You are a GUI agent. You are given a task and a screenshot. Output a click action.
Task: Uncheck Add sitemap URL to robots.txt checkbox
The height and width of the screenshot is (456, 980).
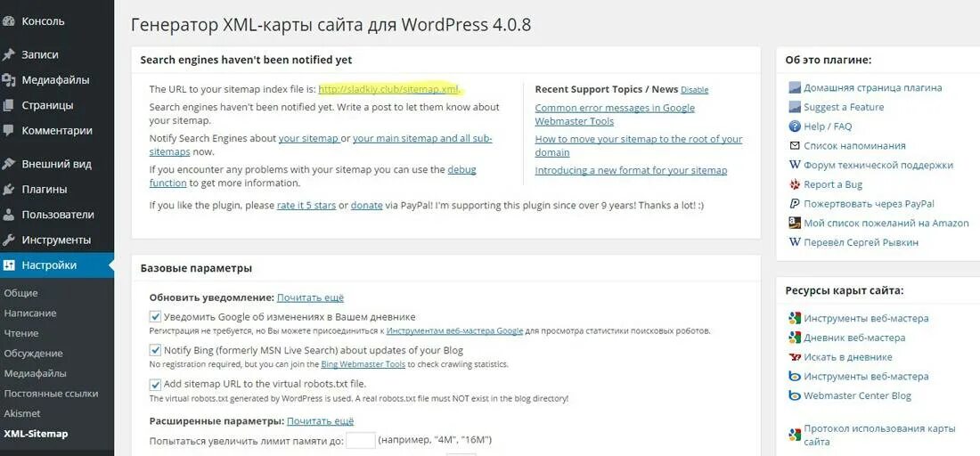155,384
